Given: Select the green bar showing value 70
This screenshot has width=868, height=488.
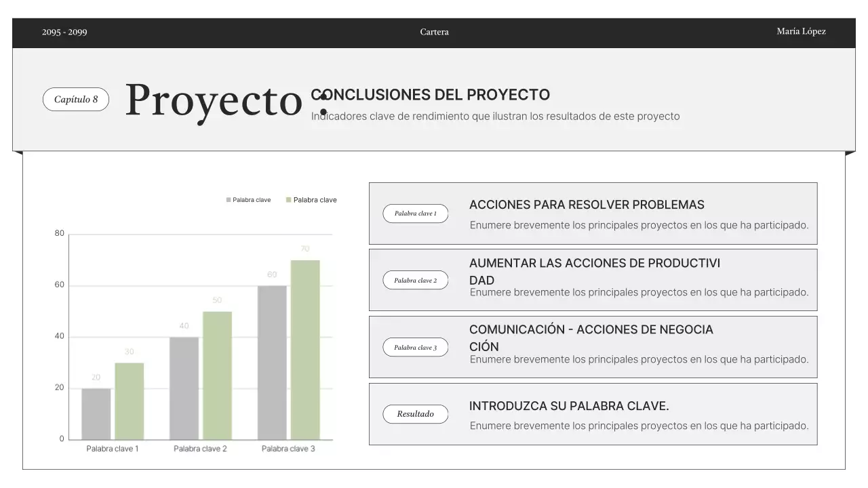Looking at the screenshot, I should [x=304, y=349].
